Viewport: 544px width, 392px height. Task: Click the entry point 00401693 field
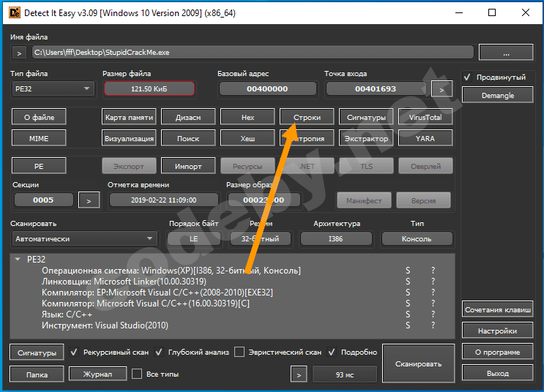click(376, 88)
